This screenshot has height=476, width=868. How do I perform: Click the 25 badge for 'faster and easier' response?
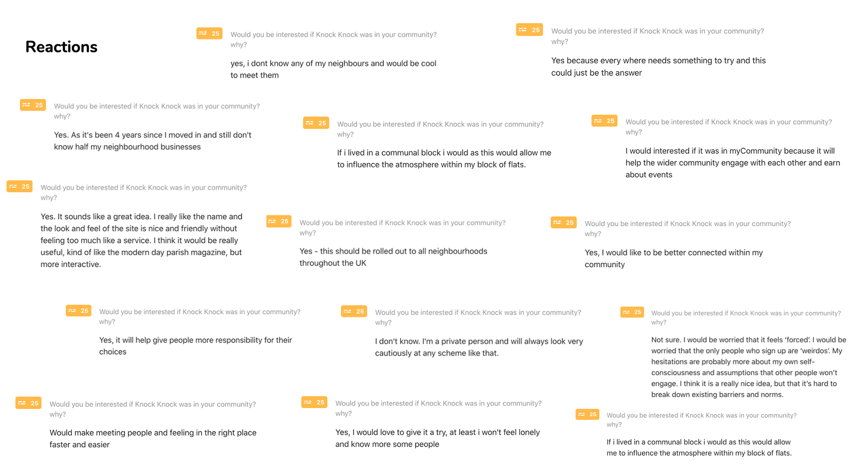click(28, 403)
